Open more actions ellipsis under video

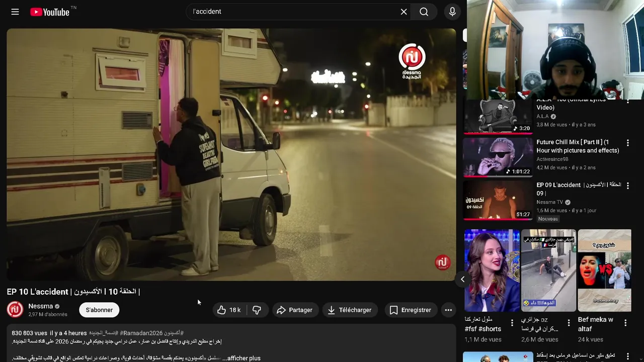click(448, 310)
